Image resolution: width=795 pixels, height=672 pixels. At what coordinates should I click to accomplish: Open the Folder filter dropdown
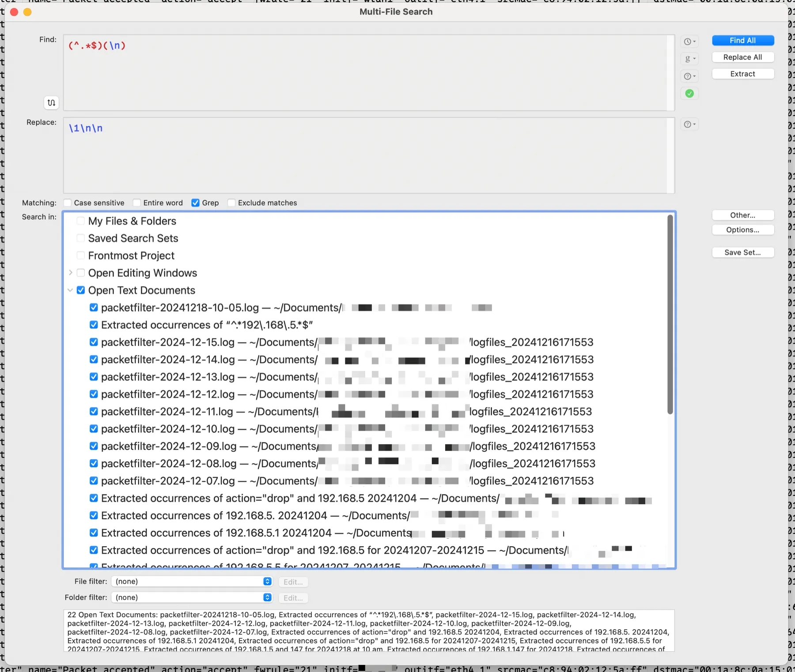[x=192, y=597]
